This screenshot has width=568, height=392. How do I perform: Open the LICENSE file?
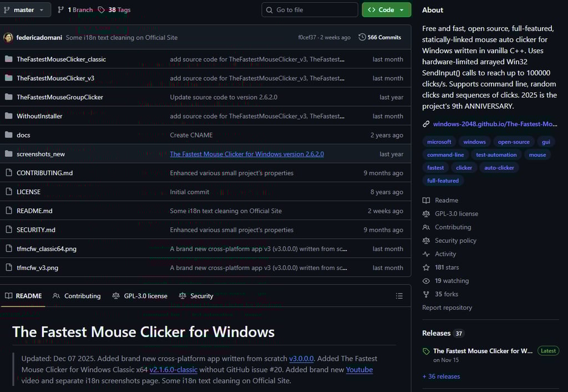(28, 192)
